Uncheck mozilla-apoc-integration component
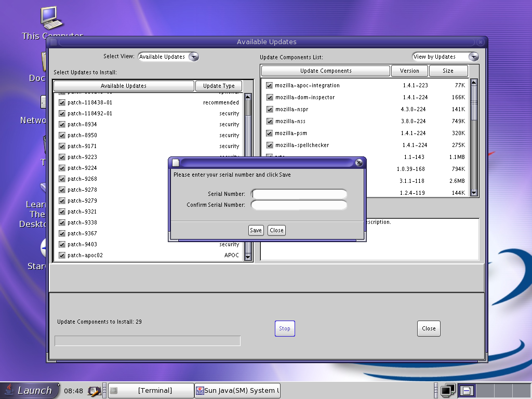Image resolution: width=532 pixels, height=399 pixels. click(269, 86)
